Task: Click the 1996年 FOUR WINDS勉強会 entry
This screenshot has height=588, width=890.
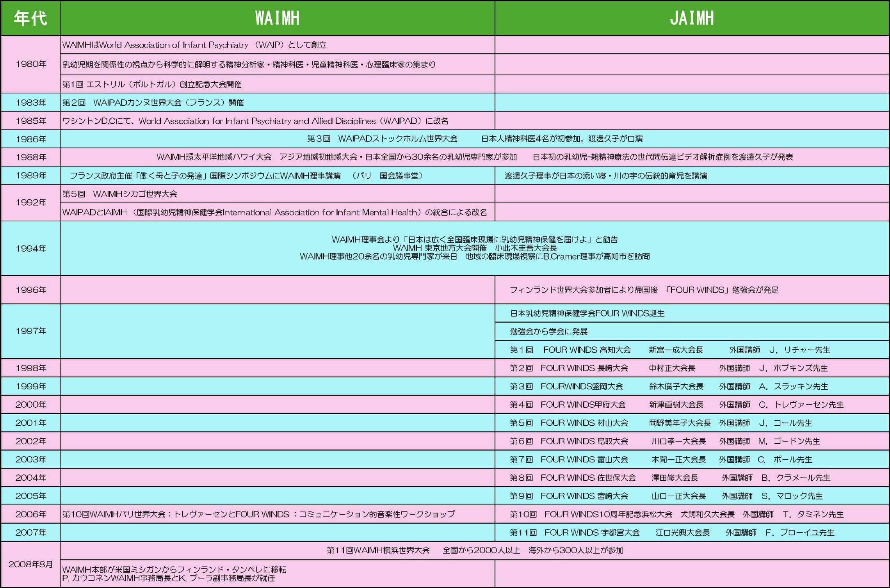Action: pyautogui.click(x=644, y=290)
